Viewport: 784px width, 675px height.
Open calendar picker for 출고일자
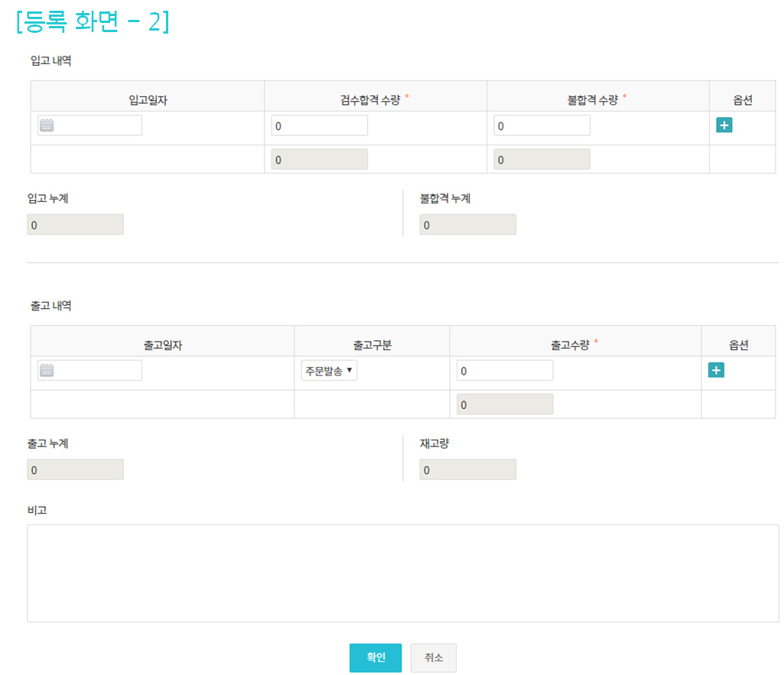tap(47, 371)
